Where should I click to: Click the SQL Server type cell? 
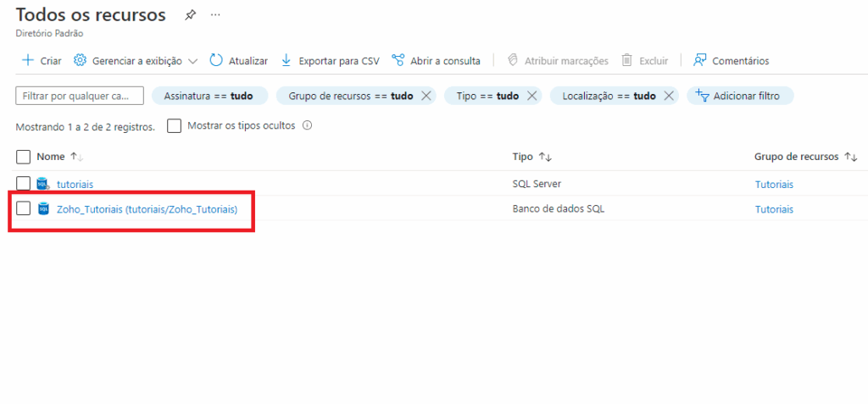pyautogui.click(x=537, y=184)
